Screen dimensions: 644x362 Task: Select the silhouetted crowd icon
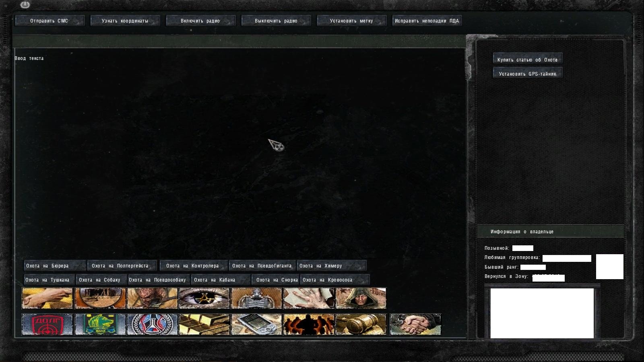pos(309,324)
